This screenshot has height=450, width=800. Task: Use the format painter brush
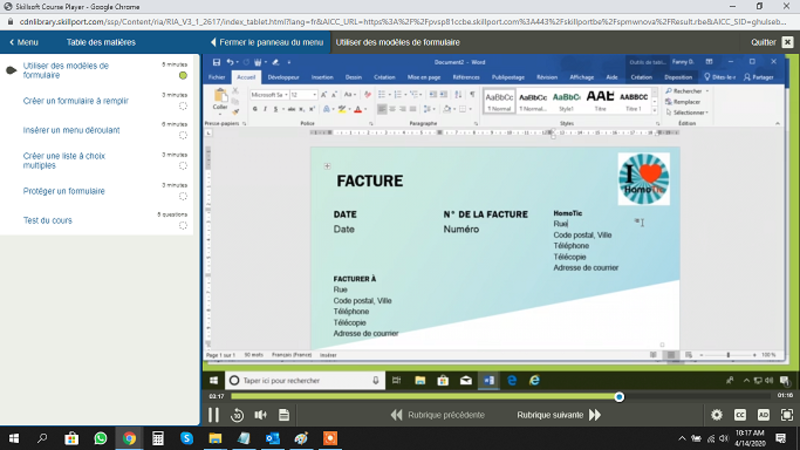click(x=235, y=111)
